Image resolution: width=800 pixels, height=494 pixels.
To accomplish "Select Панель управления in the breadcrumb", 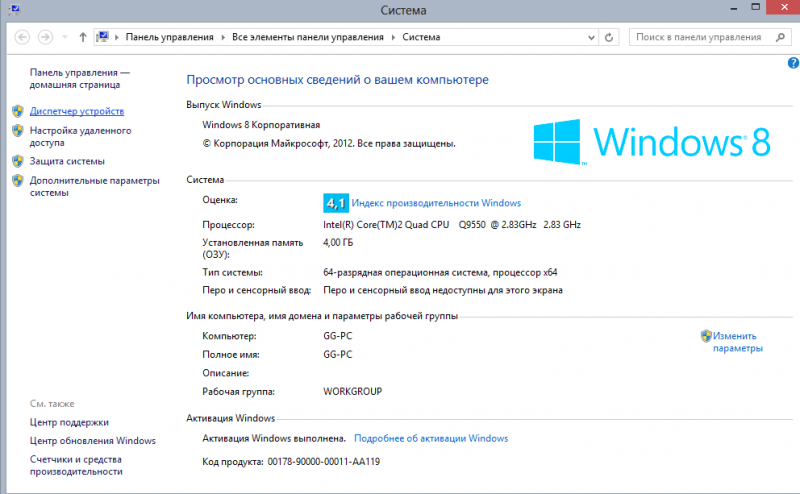I will pos(169,37).
